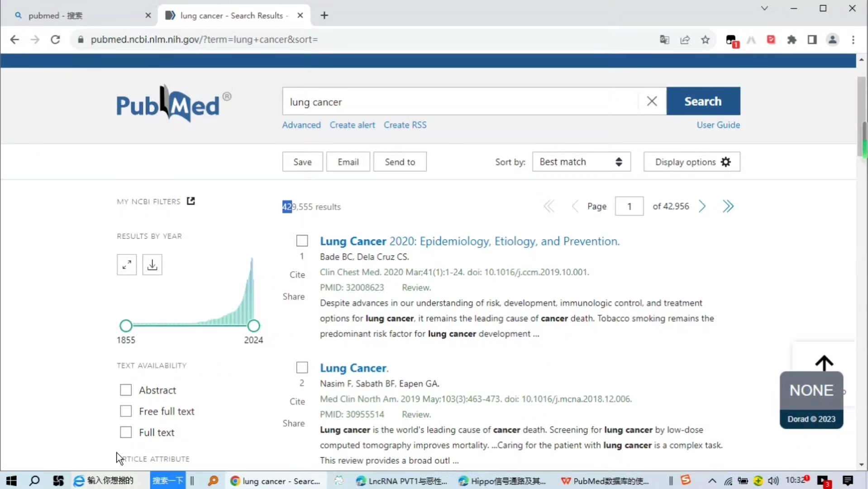
Task: Click the Save button
Action: coord(302,162)
